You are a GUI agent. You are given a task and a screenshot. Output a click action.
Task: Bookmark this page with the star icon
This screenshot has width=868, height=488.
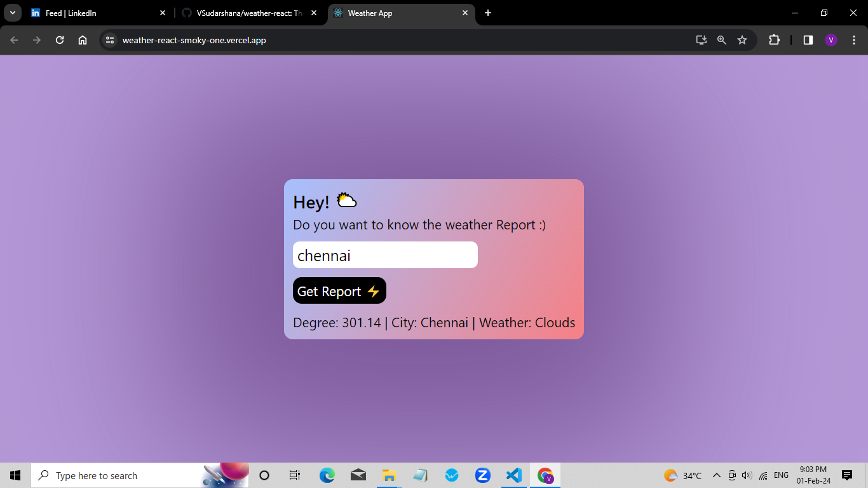(742, 40)
